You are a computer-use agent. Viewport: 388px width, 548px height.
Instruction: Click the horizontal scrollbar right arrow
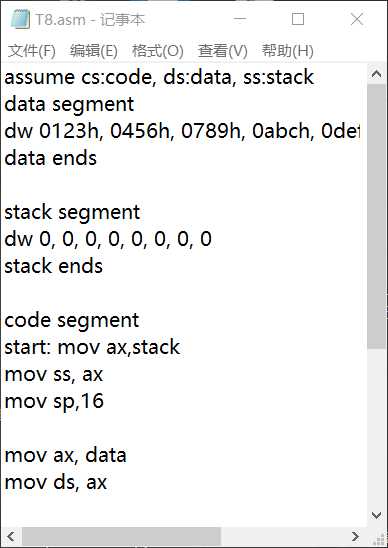tap(356, 536)
